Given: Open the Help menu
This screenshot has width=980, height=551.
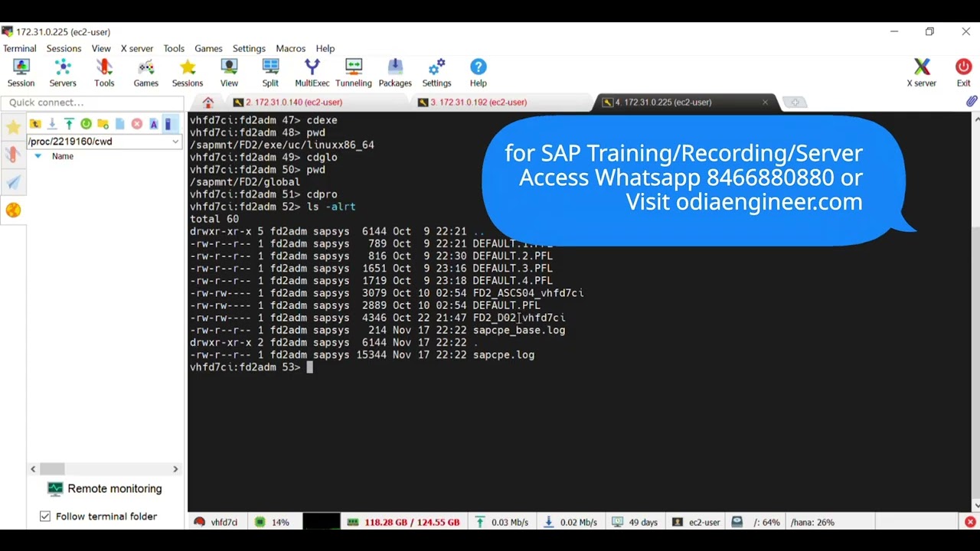Looking at the screenshot, I should coord(325,48).
